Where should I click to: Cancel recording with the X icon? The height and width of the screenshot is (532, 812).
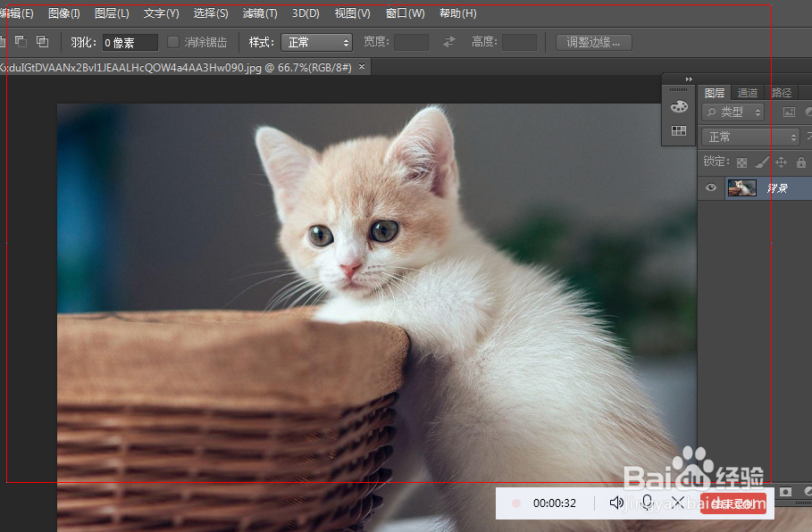(678, 502)
